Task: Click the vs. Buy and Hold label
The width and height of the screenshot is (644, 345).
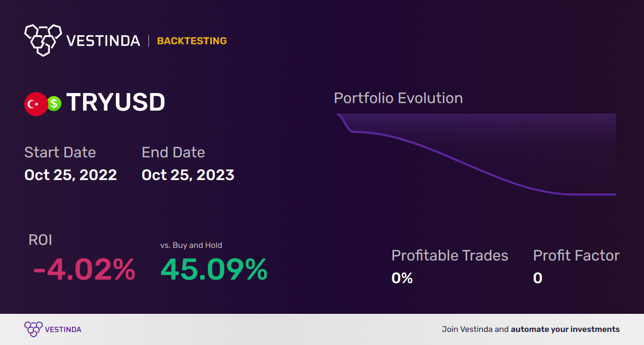Action: point(191,245)
